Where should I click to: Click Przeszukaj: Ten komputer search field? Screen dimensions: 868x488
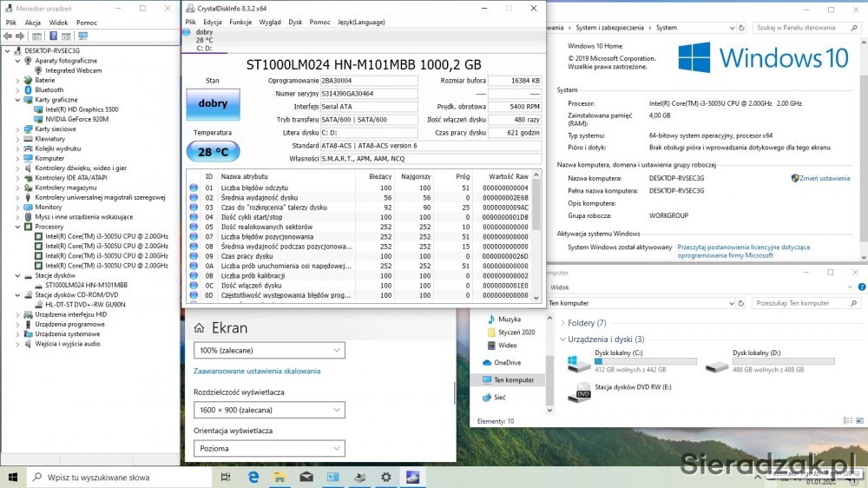coord(806,304)
